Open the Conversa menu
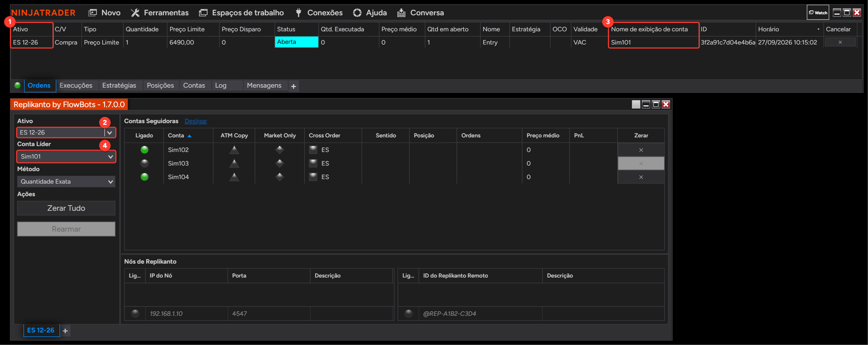Viewport: 868px width, 345px height. 421,13
